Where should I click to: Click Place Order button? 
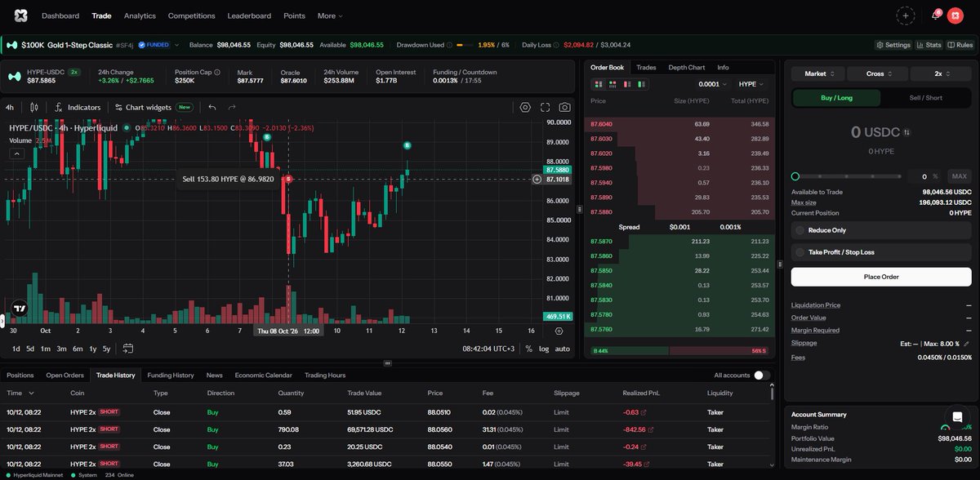click(x=881, y=277)
